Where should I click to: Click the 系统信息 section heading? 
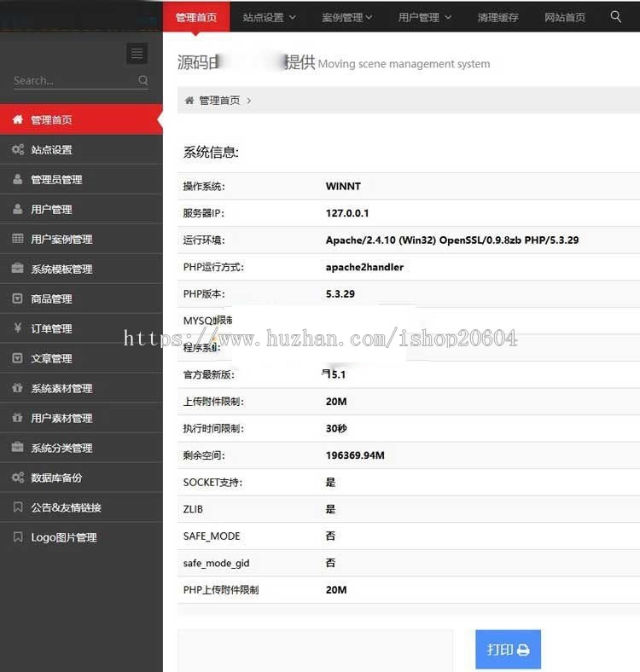point(211,152)
